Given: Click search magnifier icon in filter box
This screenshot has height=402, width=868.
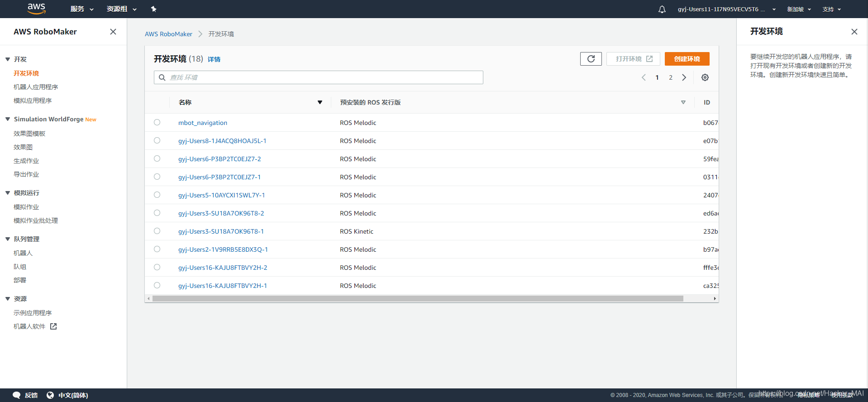Looking at the screenshot, I should [162, 77].
